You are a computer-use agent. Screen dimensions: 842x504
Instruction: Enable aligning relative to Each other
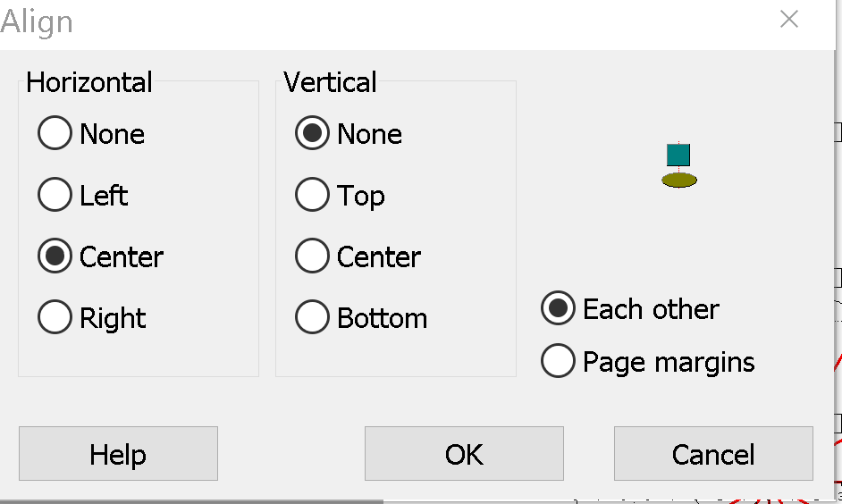click(x=558, y=309)
